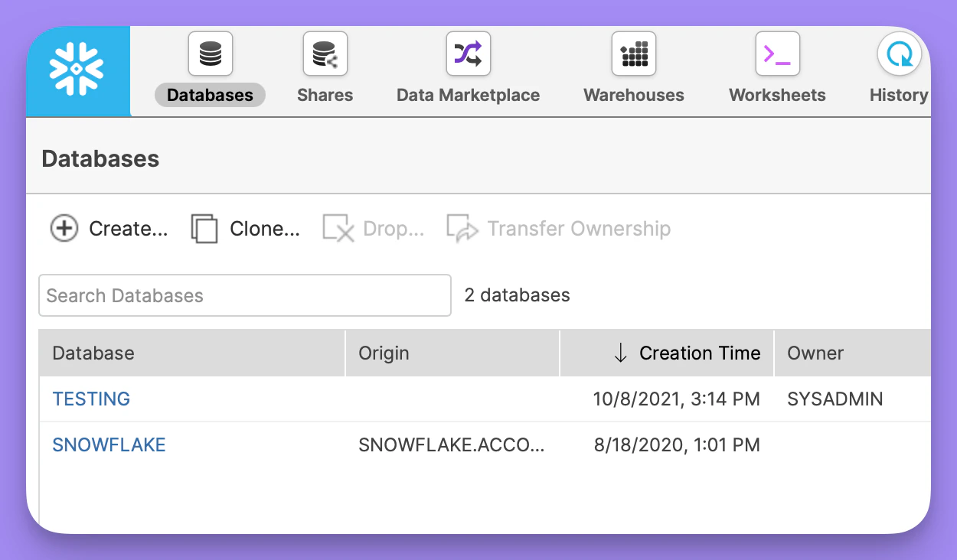
Task: Open the Data Marketplace shuffle icon
Action: point(469,54)
